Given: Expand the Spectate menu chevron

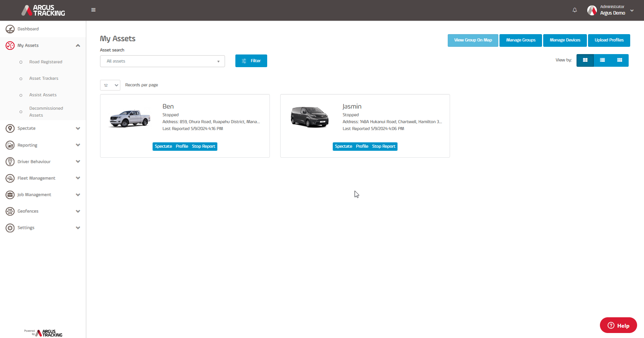Looking at the screenshot, I should pos(78,129).
